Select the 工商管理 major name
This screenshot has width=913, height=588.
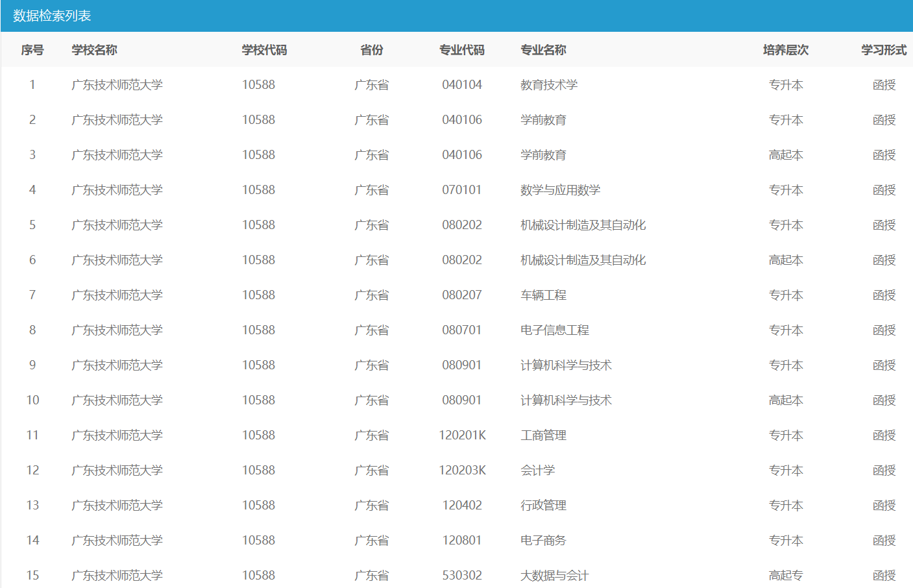coord(544,435)
